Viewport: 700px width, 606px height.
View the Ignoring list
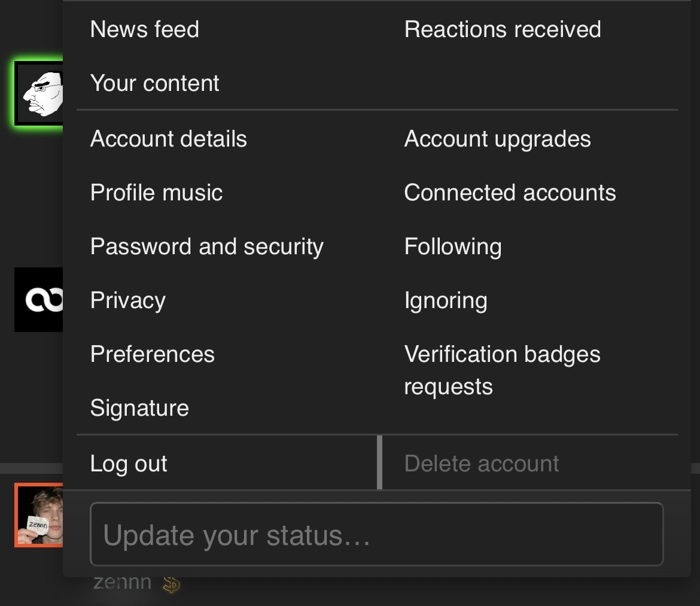tap(446, 300)
